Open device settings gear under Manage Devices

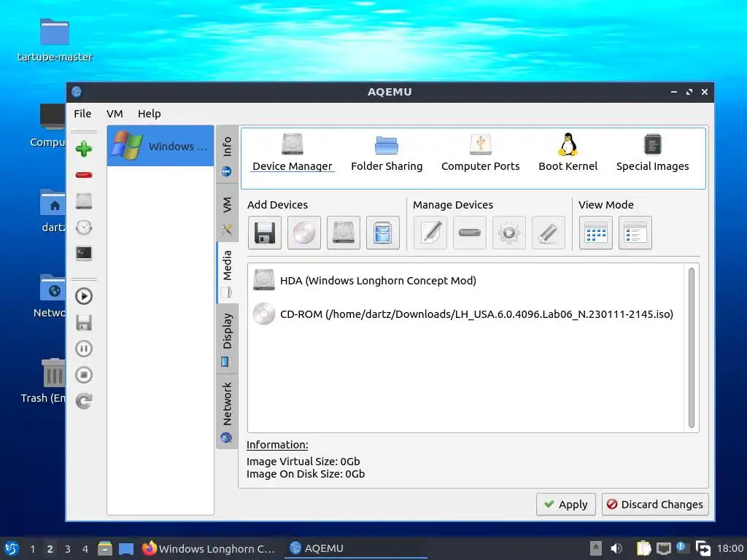click(x=508, y=233)
